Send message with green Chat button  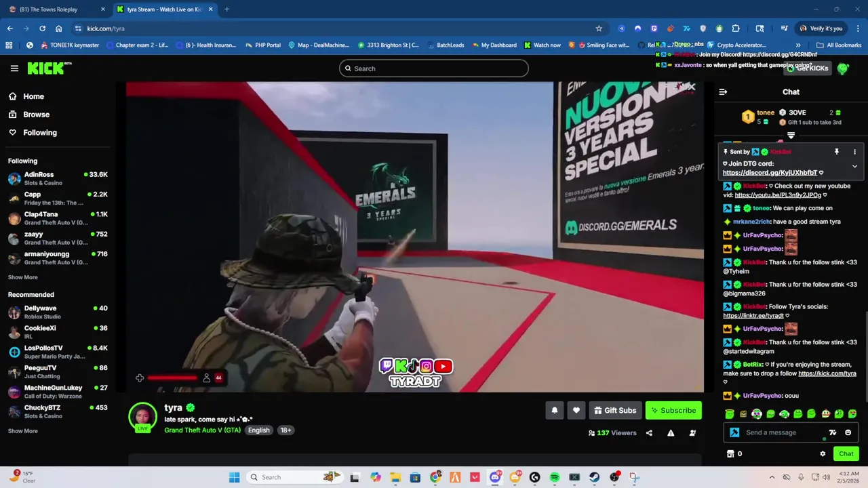[x=846, y=454]
